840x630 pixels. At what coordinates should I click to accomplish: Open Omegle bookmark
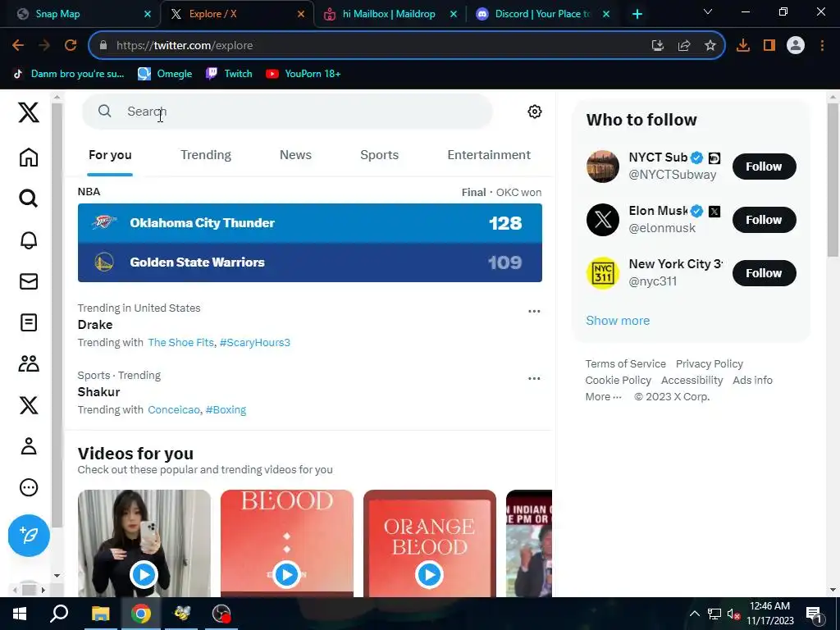(x=165, y=74)
